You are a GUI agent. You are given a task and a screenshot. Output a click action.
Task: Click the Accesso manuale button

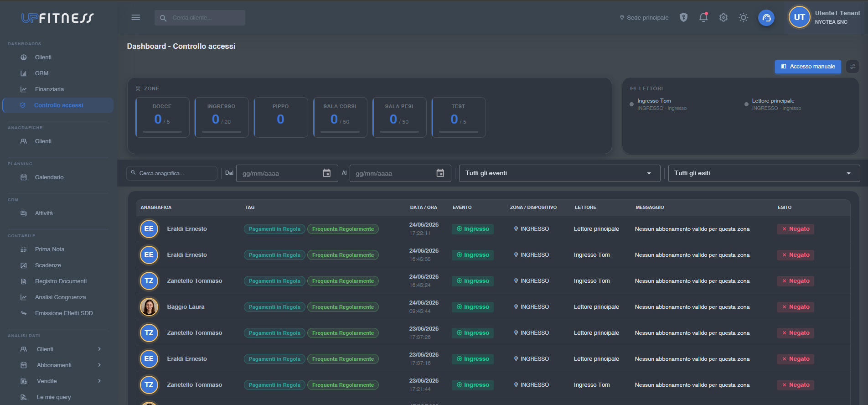(x=808, y=67)
